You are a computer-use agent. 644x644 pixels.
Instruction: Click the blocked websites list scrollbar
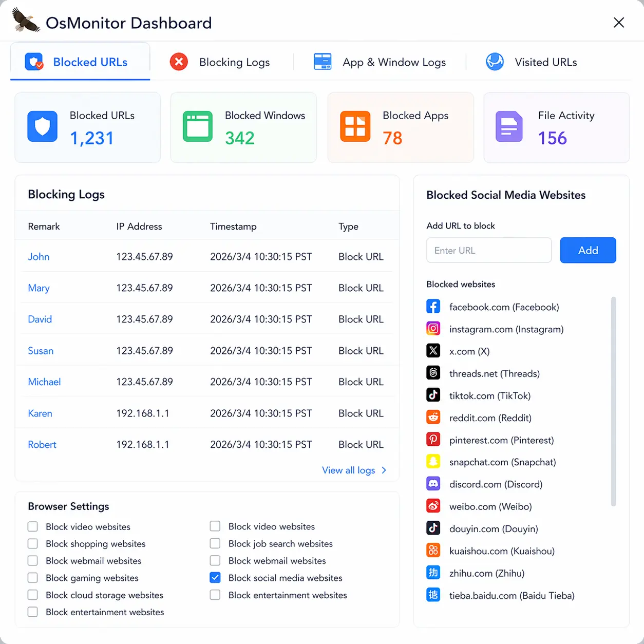pos(613,401)
